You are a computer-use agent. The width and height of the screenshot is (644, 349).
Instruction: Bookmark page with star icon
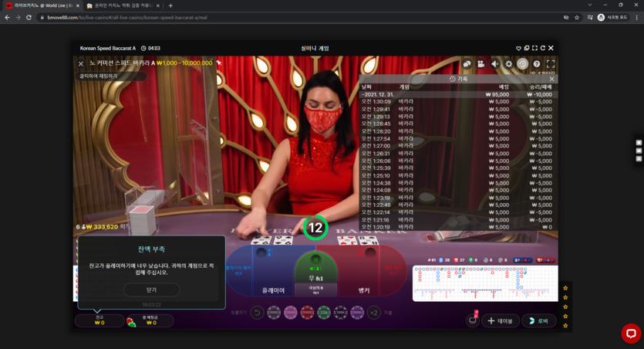pyautogui.click(x=577, y=17)
